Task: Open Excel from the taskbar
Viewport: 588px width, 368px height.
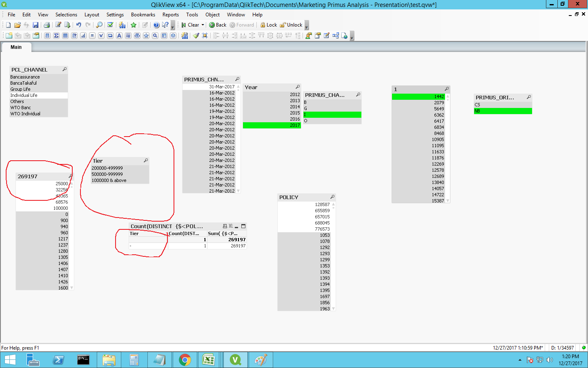Action: (209, 360)
